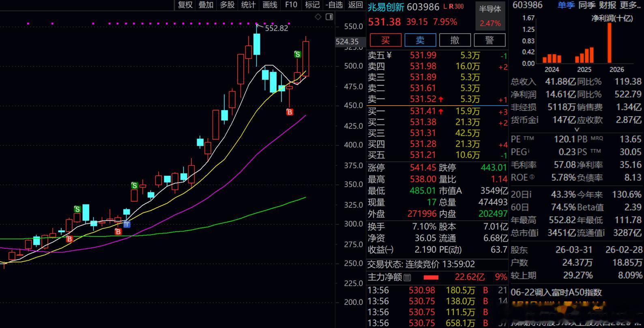This screenshot has width=644, height=328.
Task: Switch to the 同季 tab
Action: tap(587, 5)
